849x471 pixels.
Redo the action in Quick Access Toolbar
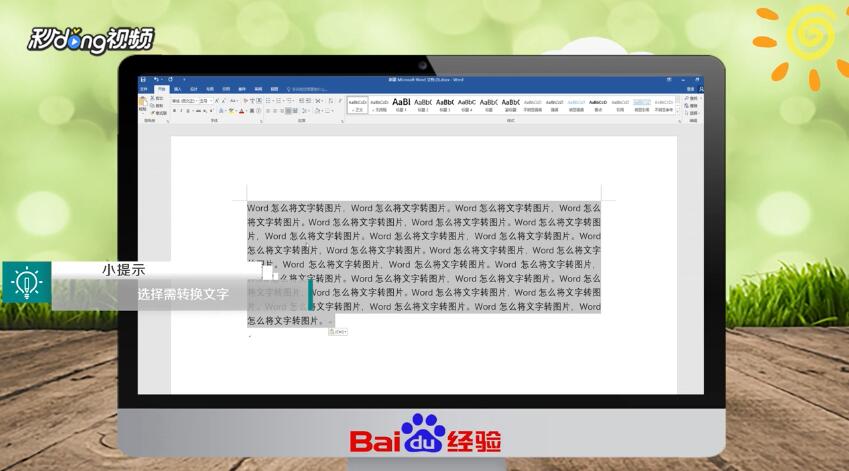[171, 80]
